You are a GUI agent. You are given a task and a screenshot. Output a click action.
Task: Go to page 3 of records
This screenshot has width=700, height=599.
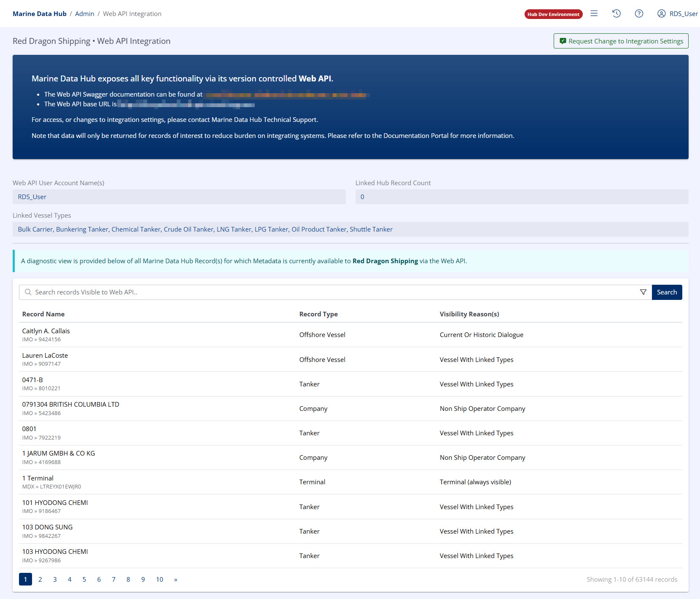(x=55, y=579)
